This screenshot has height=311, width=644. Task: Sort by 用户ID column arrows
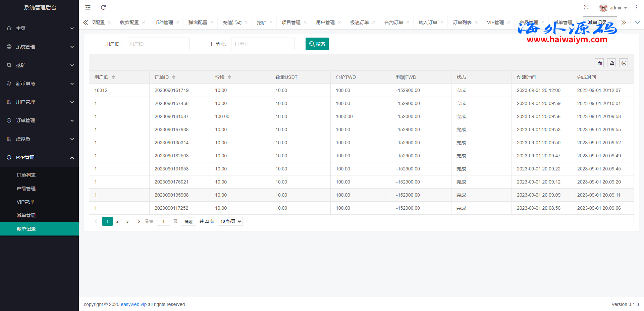pos(113,77)
